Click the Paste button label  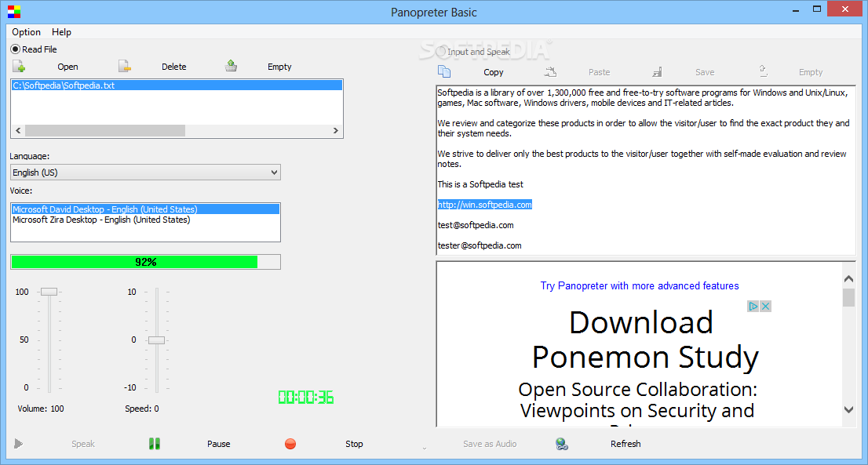coord(599,72)
